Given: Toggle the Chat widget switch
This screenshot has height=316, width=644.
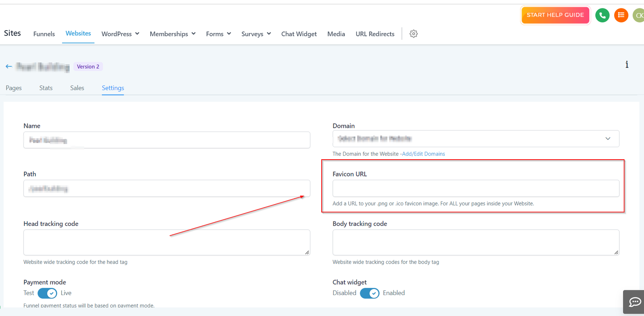Looking at the screenshot, I should [369, 293].
